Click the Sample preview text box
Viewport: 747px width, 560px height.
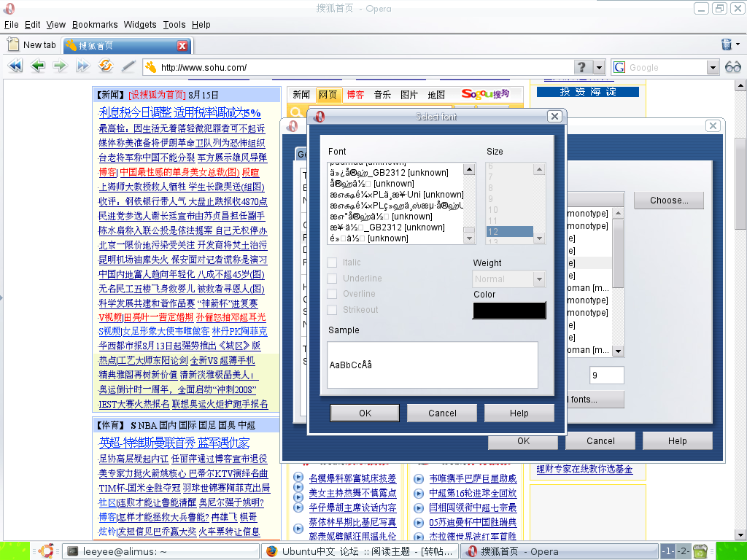tap(433, 365)
